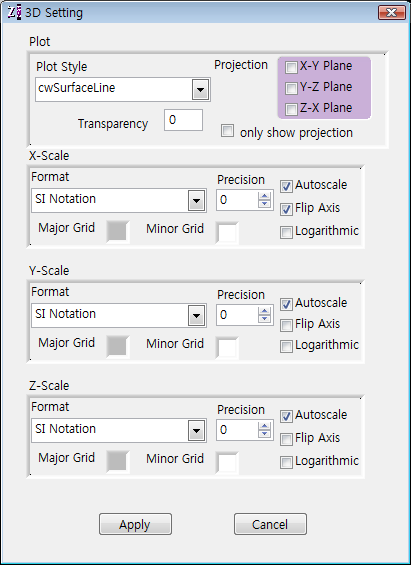Image resolution: width=411 pixels, height=565 pixels.
Task: Enable Y-Scale Logarithmic checkbox
Action: (286, 346)
